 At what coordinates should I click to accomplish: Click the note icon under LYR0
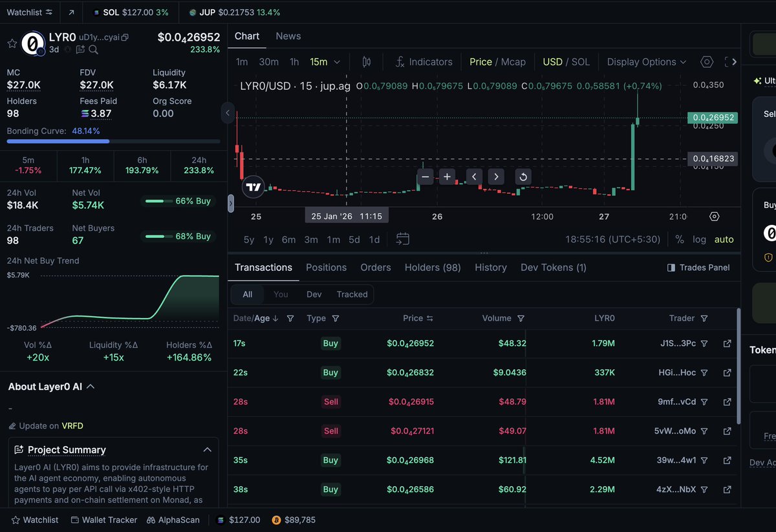(80, 49)
